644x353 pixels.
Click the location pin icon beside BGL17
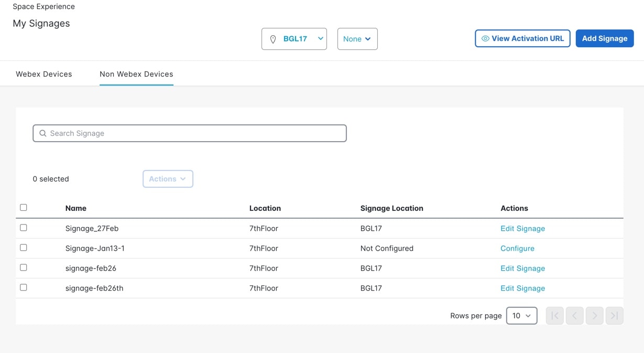[x=273, y=39]
